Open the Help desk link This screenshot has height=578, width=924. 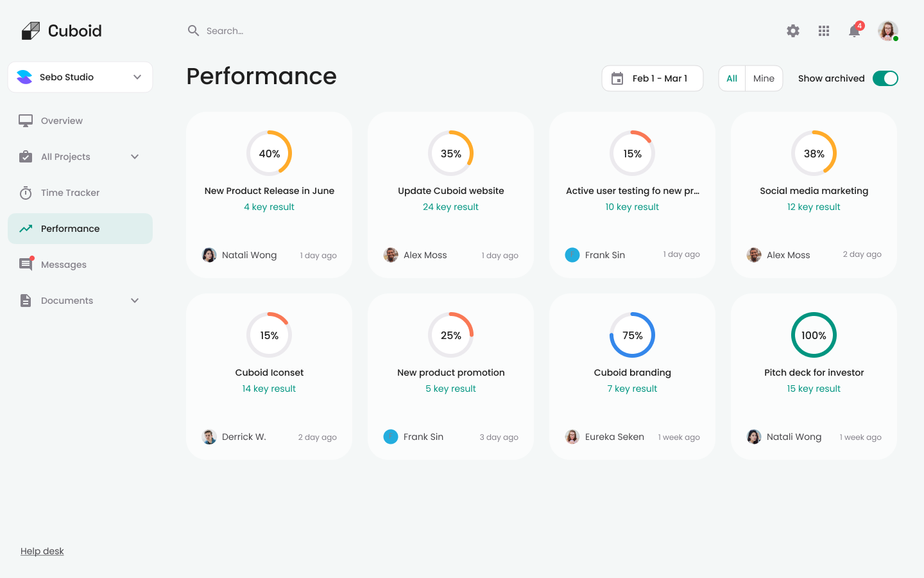pyautogui.click(x=42, y=550)
